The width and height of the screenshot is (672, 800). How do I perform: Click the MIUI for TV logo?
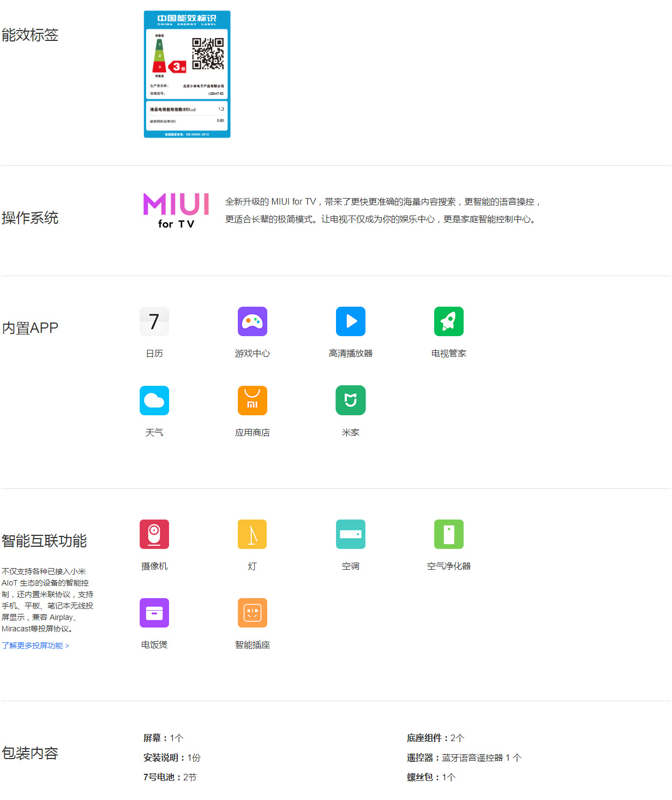pyautogui.click(x=176, y=211)
